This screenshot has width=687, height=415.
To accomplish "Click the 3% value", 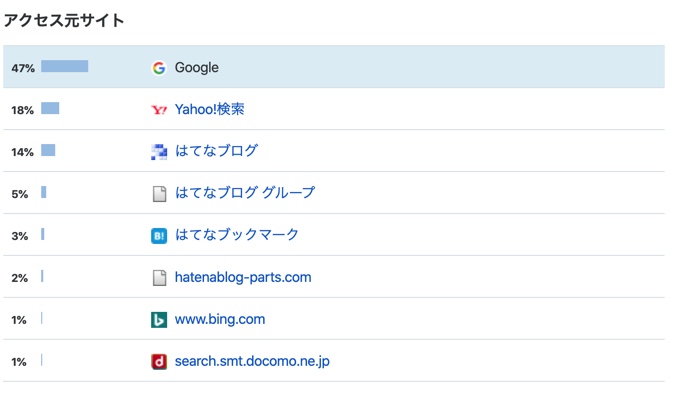I will coord(20,236).
